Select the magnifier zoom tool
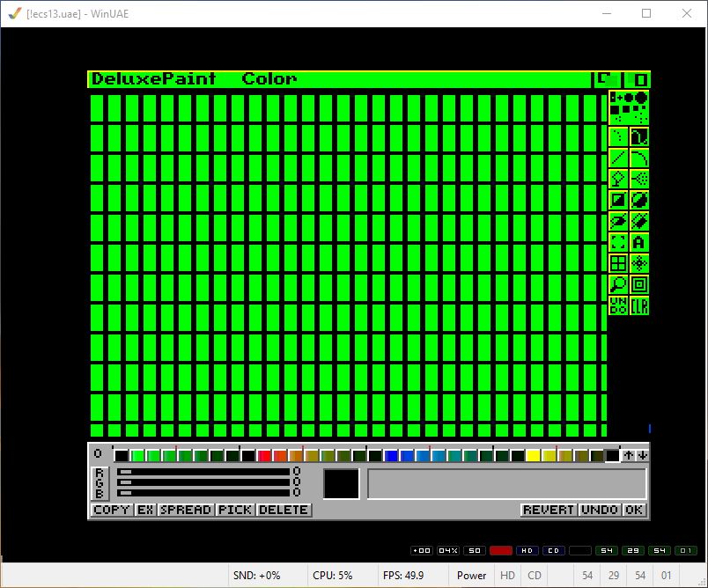 point(618,284)
